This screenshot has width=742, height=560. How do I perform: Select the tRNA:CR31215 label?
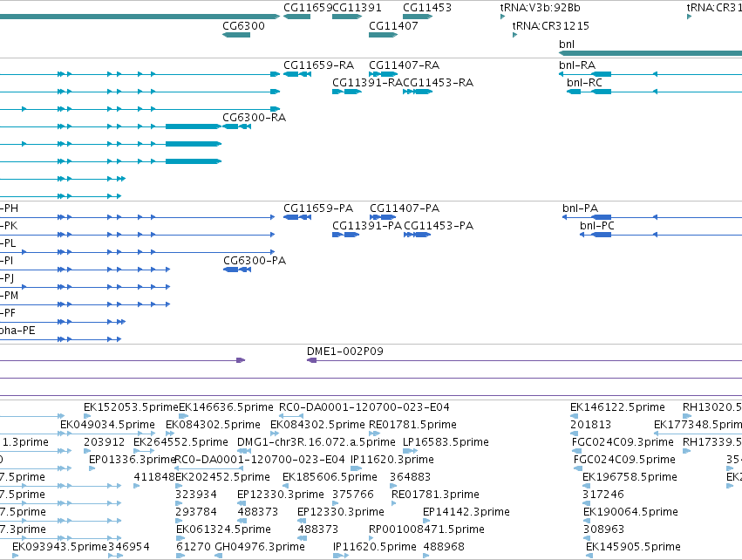551,25
